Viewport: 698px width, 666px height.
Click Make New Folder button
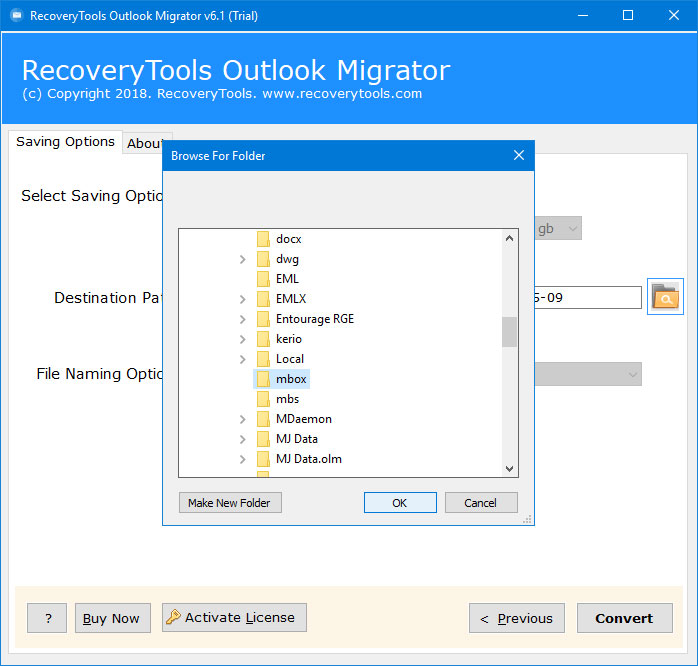coord(230,503)
